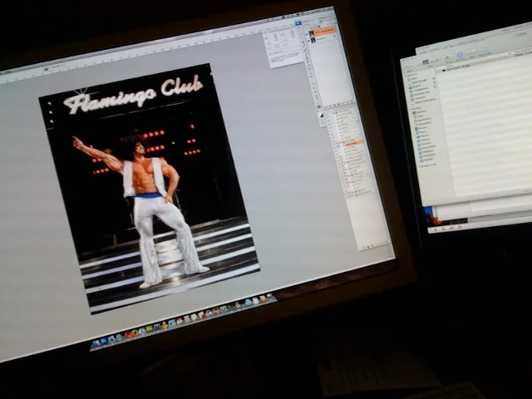Switch Finder view using the view mode buttons

(426, 60)
